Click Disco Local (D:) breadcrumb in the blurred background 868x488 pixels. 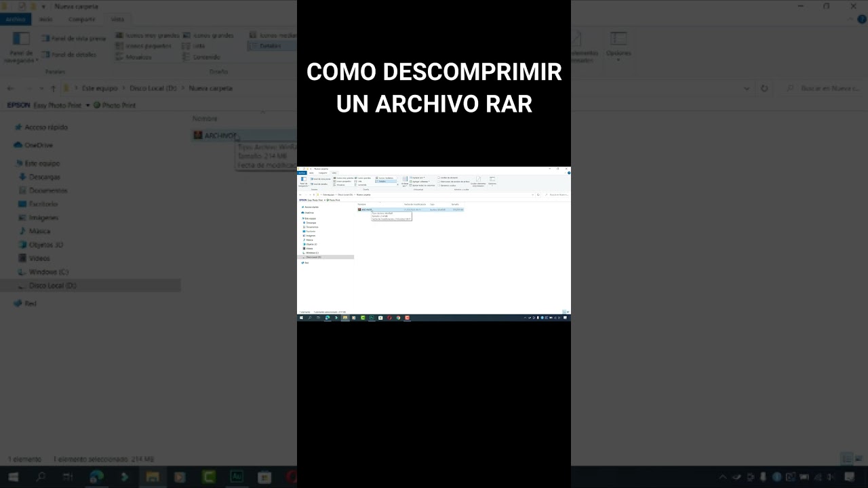click(x=153, y=88)
